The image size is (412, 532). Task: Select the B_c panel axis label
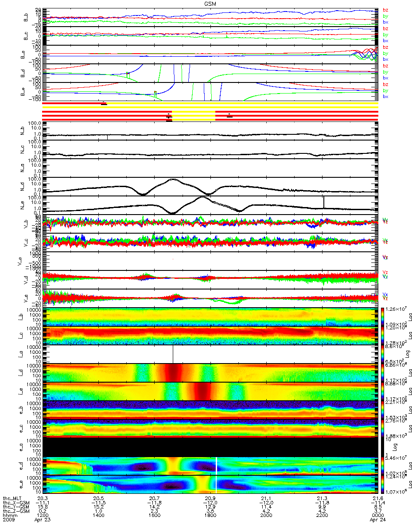click(x=26, y=36)
